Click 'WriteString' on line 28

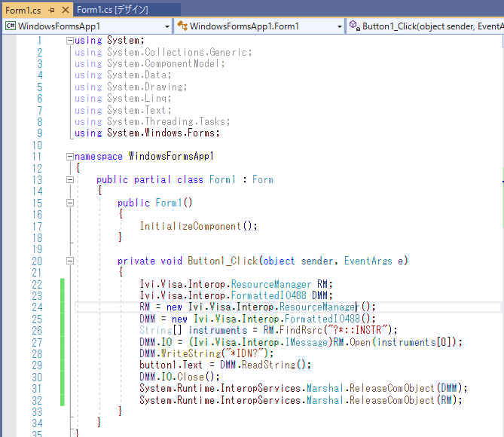191,353
